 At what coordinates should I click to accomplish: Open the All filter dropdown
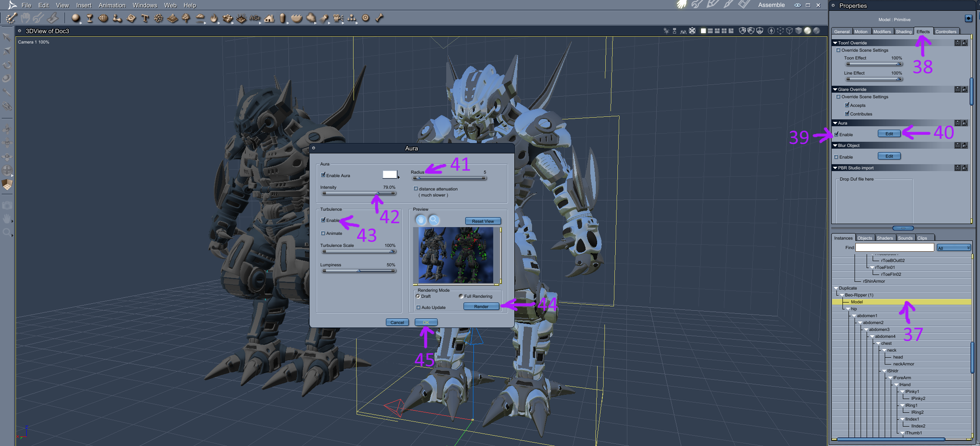[953, 248]
